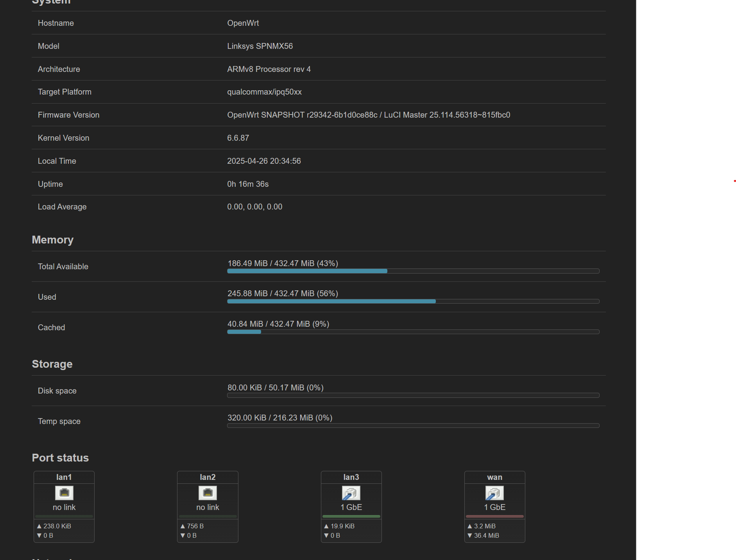
Task: Click the lan1 port ethernet icon
Action: [64, 493]
